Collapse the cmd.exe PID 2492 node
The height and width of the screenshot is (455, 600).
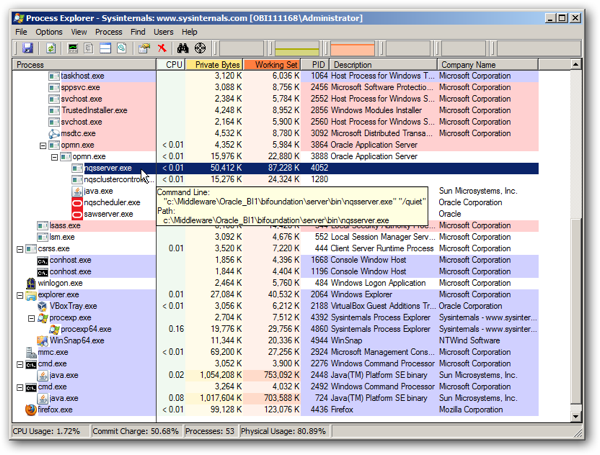[20, 387]
